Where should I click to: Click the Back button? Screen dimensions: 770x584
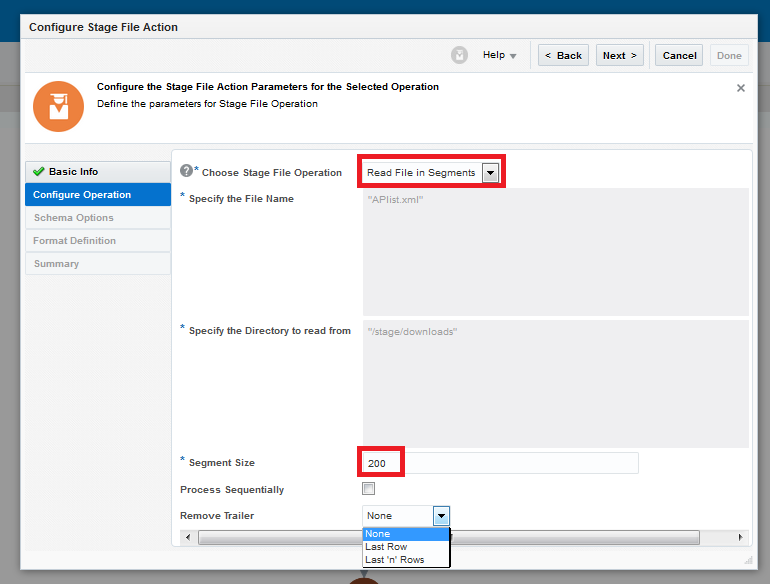click(x=563, y=56)
